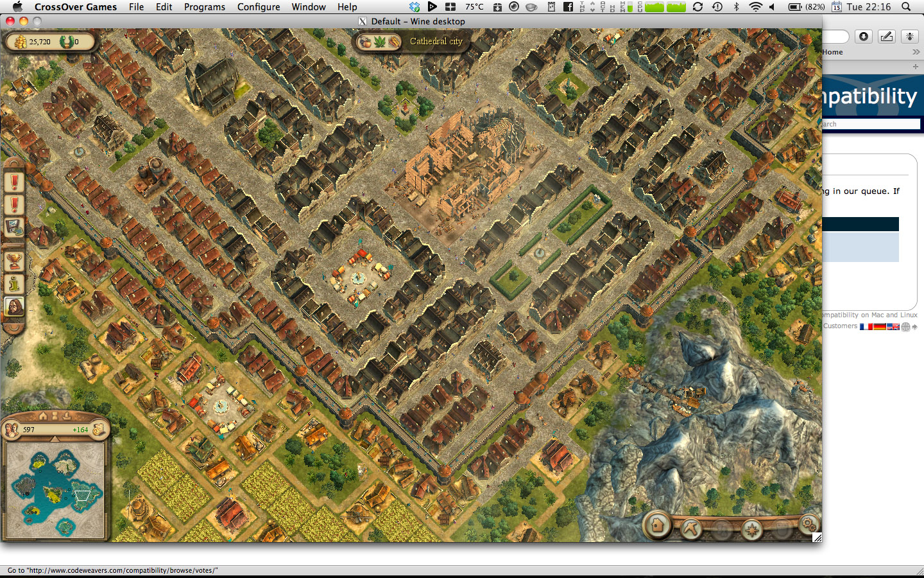The width and height of the screenshot is (924, 578).
Task: Switch minimap panel to ship tab
Action: pos(67,416)
